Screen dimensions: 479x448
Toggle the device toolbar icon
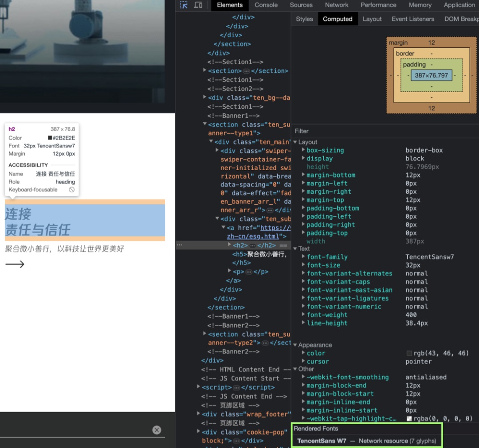pyautogui.click(x=198, y=5)
